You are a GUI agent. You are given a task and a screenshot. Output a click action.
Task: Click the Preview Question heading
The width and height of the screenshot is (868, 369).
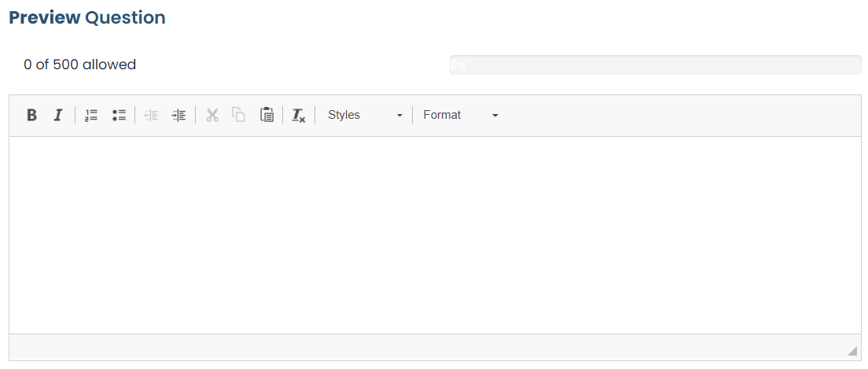[x=87, y=18]
